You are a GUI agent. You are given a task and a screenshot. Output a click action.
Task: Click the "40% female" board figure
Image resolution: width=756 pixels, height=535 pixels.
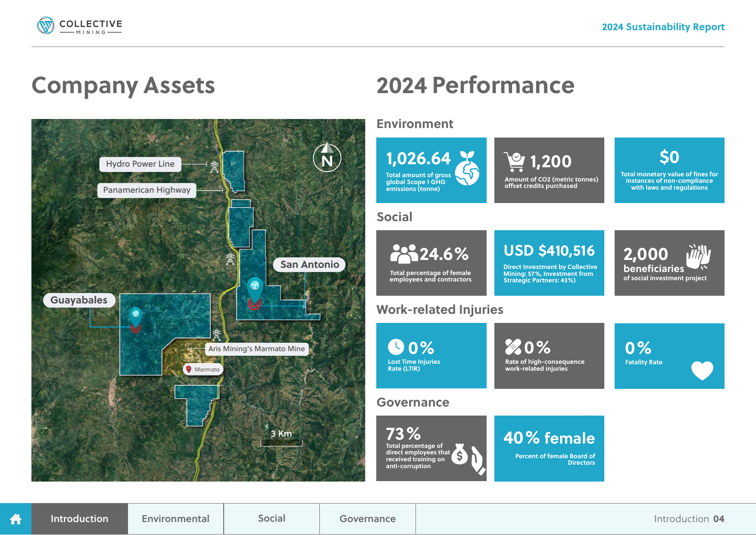549,438
